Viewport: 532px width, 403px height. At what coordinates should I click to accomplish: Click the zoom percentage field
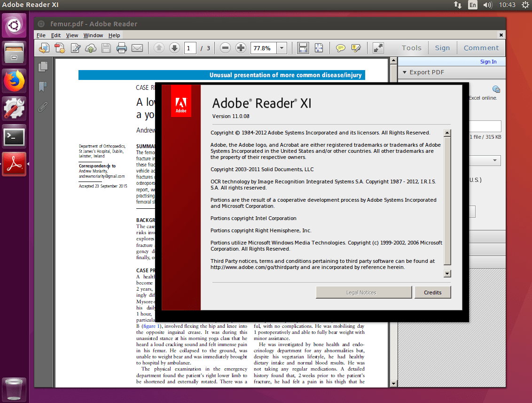(264, 48)
